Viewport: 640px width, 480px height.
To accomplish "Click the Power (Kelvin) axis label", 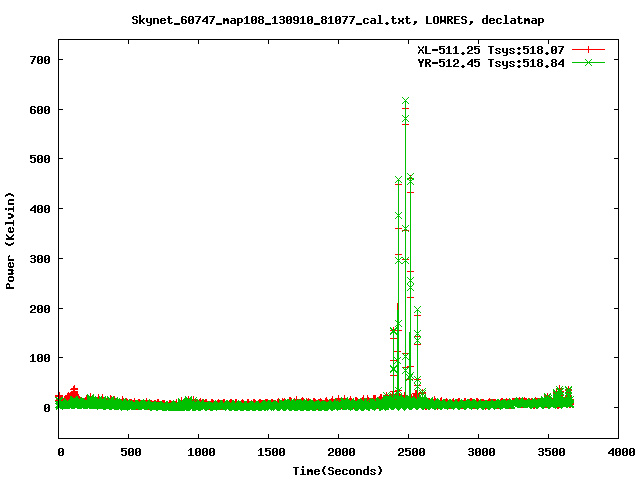I will coord(10,240).
